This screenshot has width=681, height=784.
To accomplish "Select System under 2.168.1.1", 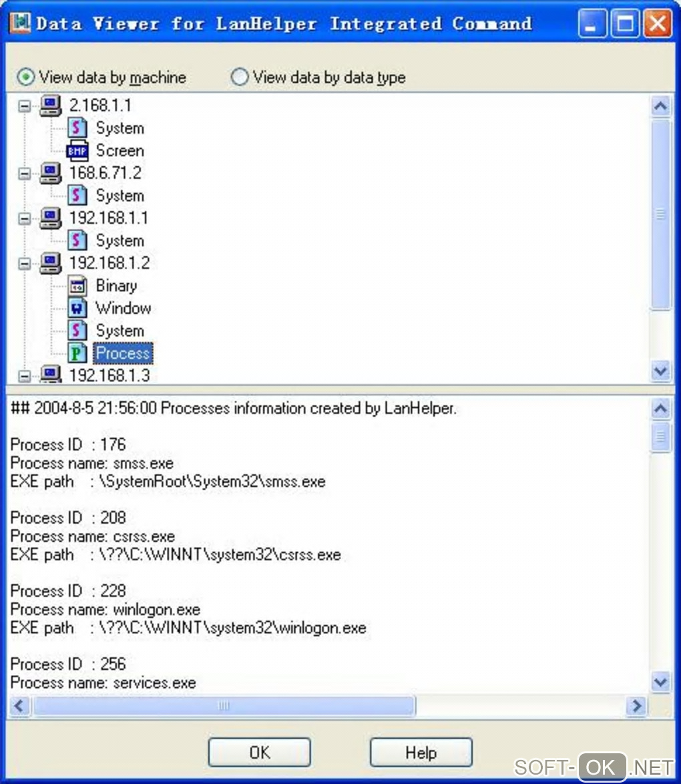I will 120,128.
